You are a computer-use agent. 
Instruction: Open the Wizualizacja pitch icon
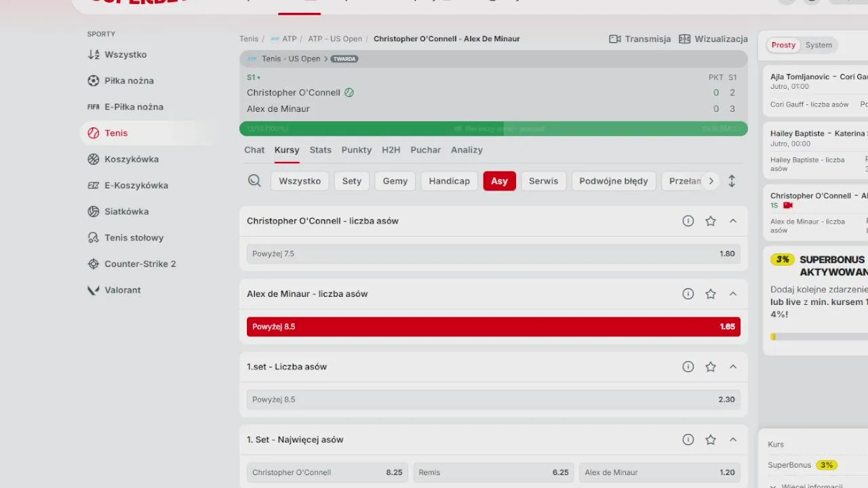[685, 39]
